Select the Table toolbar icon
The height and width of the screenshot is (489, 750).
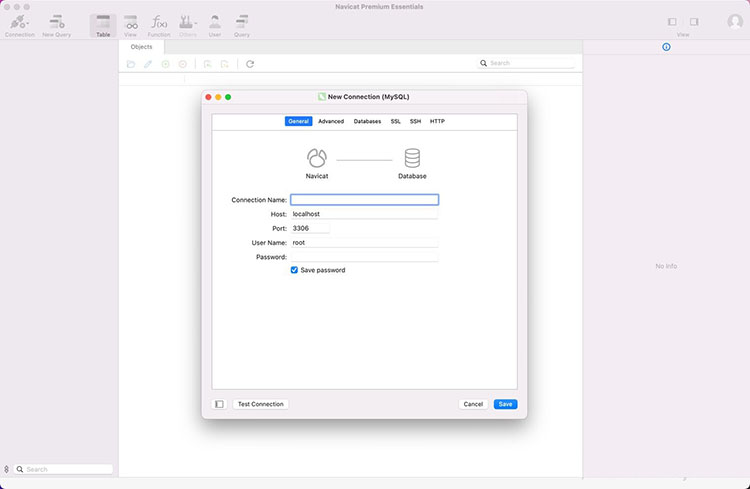103,25
